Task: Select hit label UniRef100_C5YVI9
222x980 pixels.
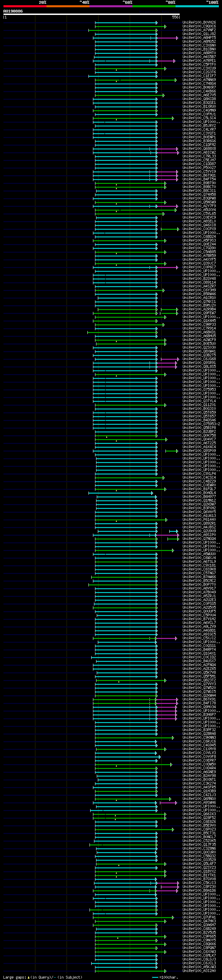Action: click(x=199, y=172)
